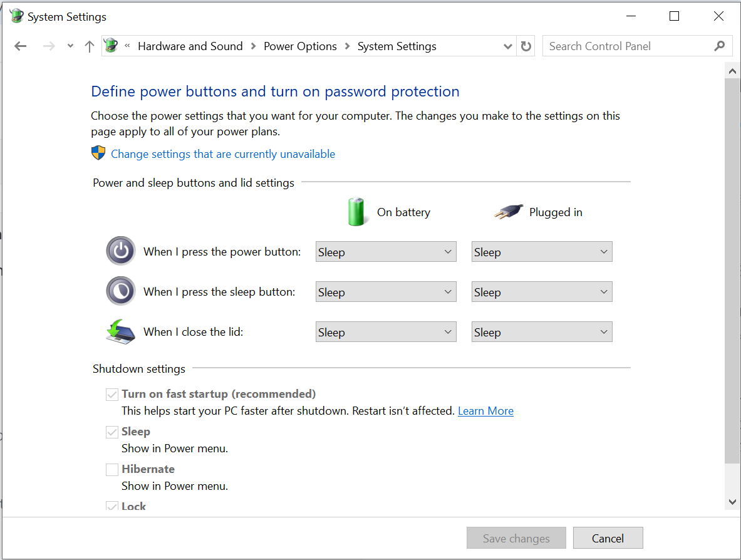Open power button On battery dropdown
Image resolution: width=741 pixels, height=560 pixels.
tap(386, 251)
